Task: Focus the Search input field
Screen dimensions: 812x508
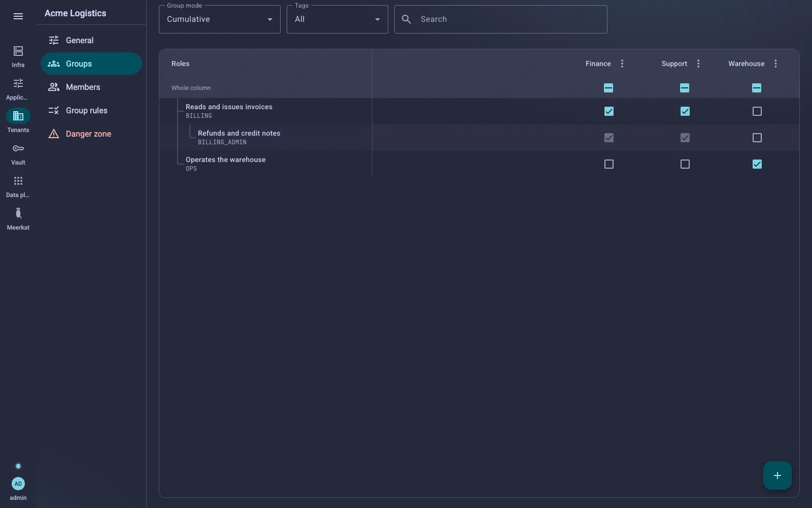Action: click(x=501, y=19)
